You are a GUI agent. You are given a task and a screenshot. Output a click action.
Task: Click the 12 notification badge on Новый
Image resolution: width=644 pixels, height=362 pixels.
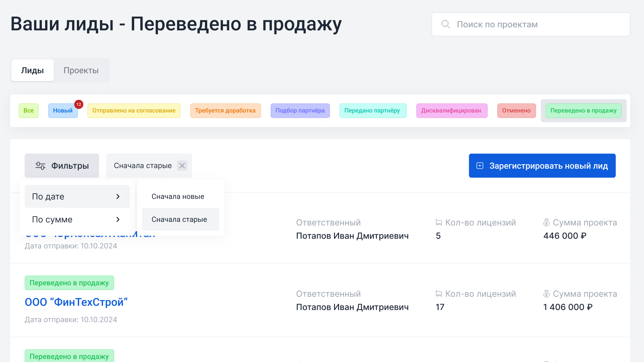pyautogui.click(x=79, y=104)
